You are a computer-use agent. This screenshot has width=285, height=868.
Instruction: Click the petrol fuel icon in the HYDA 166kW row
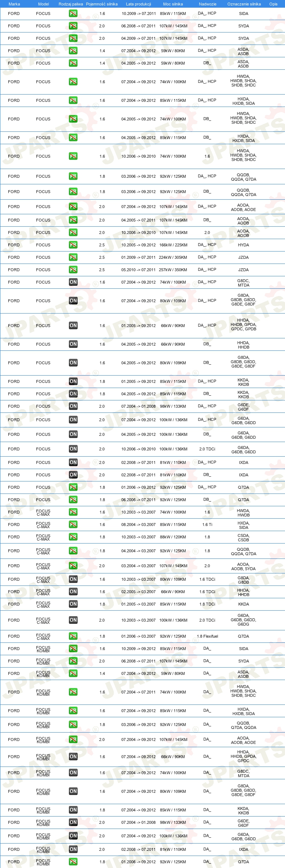point(73,245)
